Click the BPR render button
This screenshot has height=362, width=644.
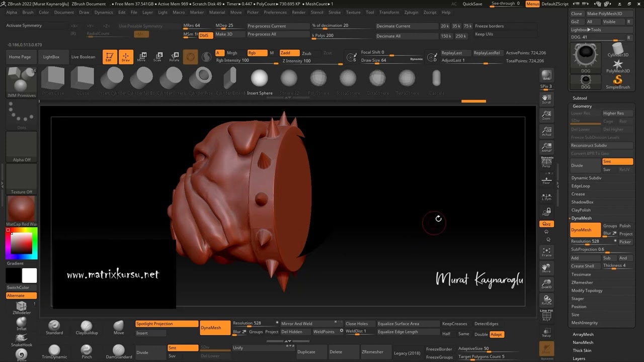(546, 75)
